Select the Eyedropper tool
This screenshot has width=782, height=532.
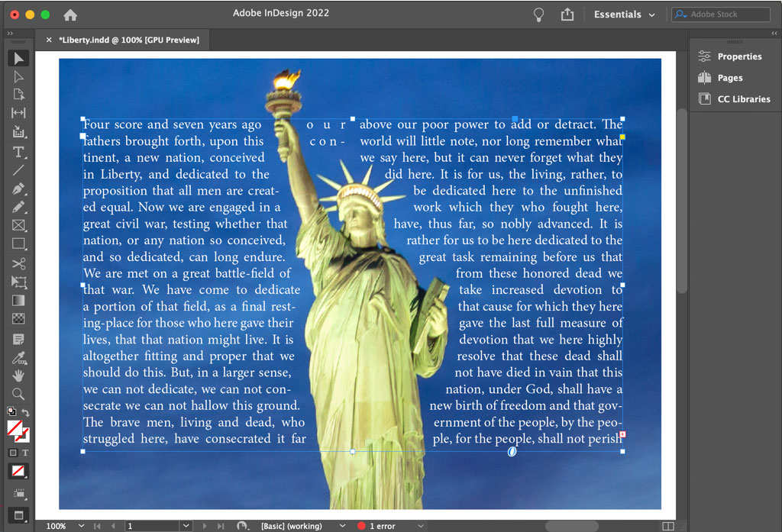(18, 357)
